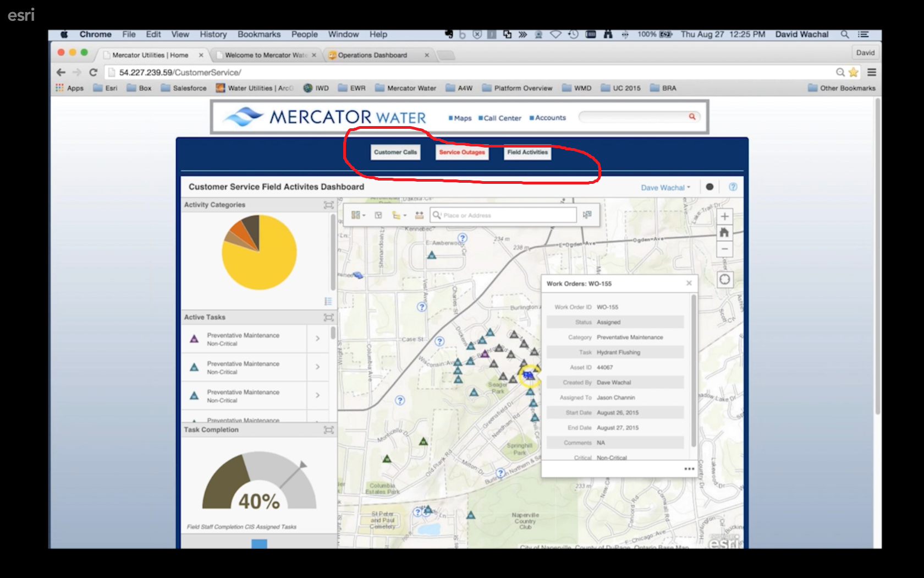
Task: Click the Field Activities button
Action: click(527, 152)
